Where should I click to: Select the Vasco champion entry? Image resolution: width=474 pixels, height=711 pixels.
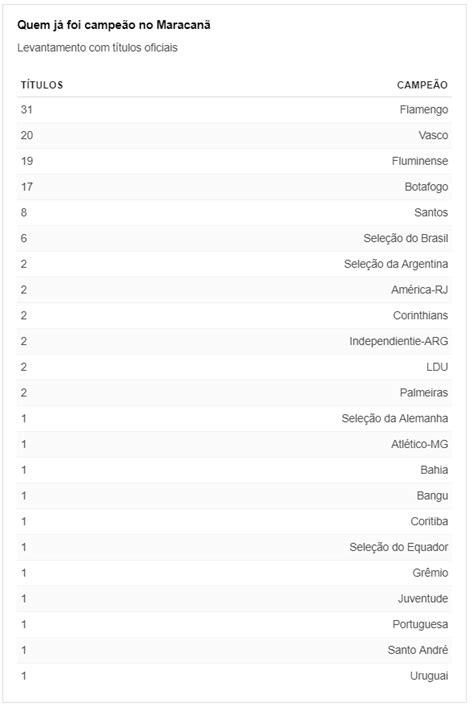[x=433, y=135]
